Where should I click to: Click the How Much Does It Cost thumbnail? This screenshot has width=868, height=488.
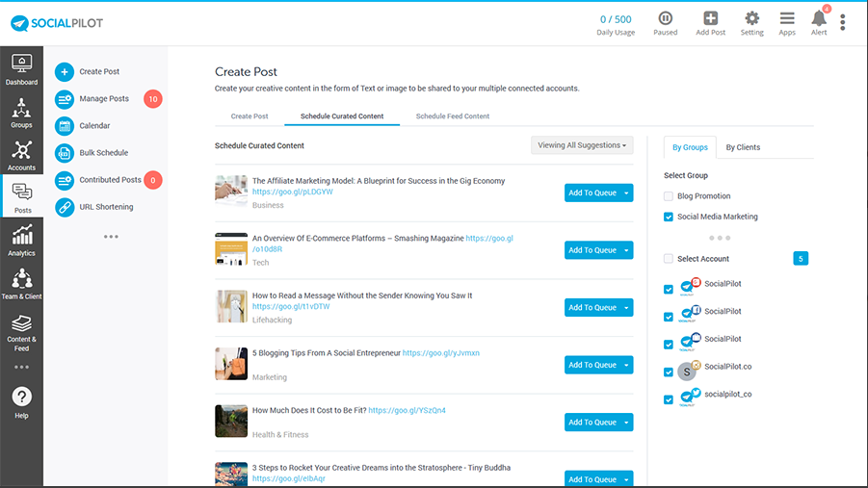point(231,421)
